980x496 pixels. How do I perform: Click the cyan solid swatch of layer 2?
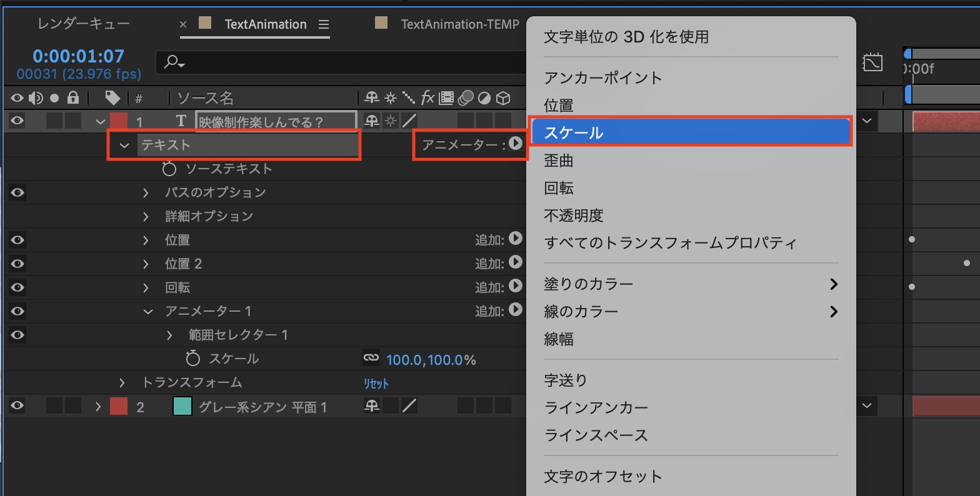tap(182, 407)
